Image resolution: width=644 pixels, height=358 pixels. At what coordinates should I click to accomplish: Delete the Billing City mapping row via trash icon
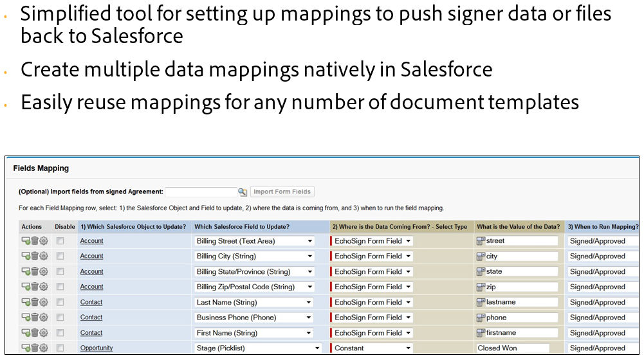pos(35,256)
